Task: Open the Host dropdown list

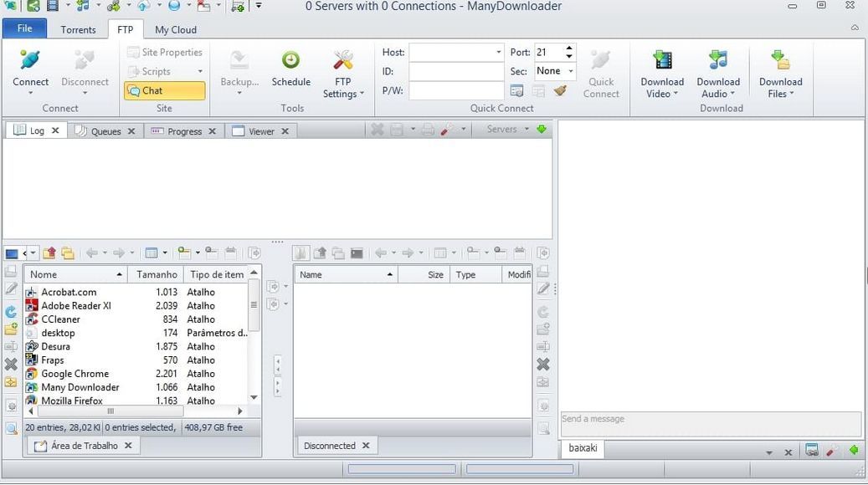Action: tap(498, 52)
